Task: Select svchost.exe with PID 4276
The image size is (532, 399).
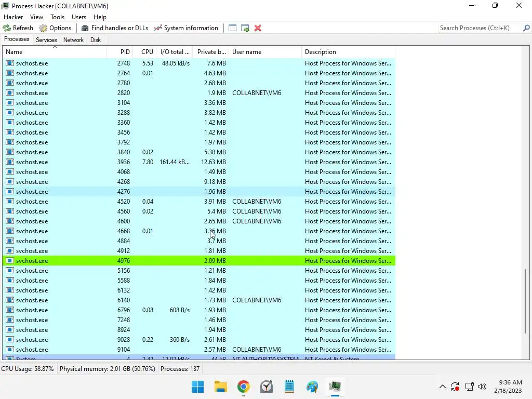Action: (x=199, y=192)
